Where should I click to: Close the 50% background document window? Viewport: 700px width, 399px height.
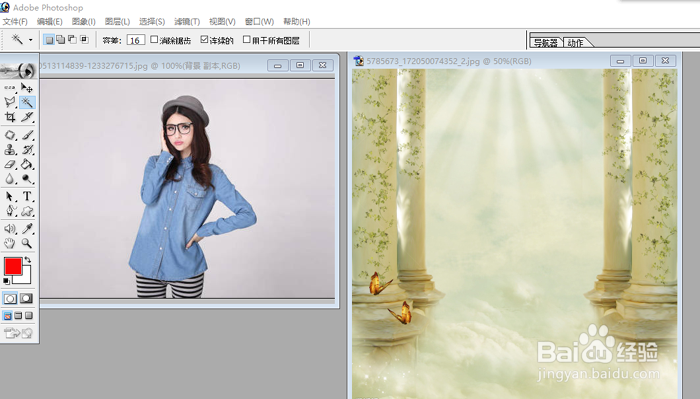[665, 61]
